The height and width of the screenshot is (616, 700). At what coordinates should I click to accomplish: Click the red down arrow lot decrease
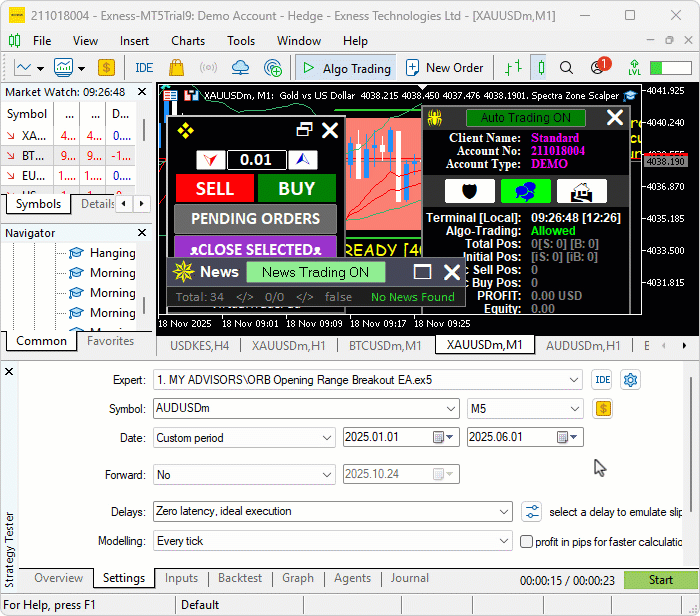pyautogui.click(x=211, y=160)
